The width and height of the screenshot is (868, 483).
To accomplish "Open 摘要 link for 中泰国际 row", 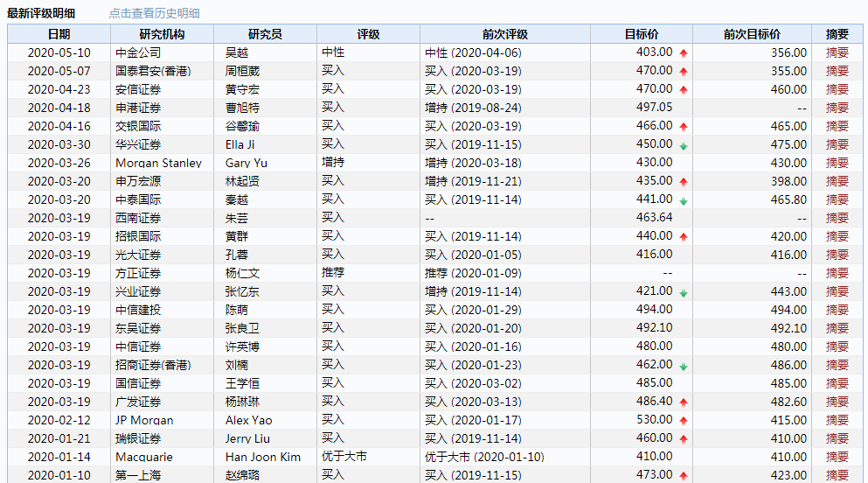I will (x=837, y=199).
